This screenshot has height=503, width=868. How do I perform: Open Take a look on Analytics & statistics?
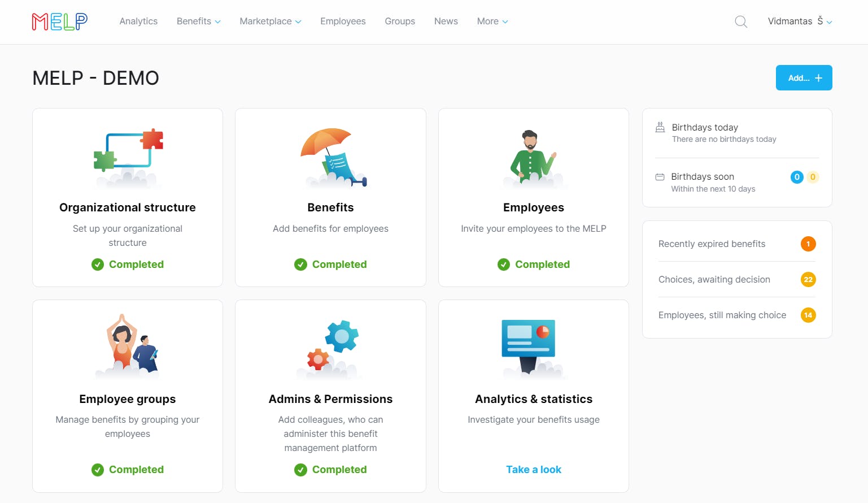coord(533,469)
